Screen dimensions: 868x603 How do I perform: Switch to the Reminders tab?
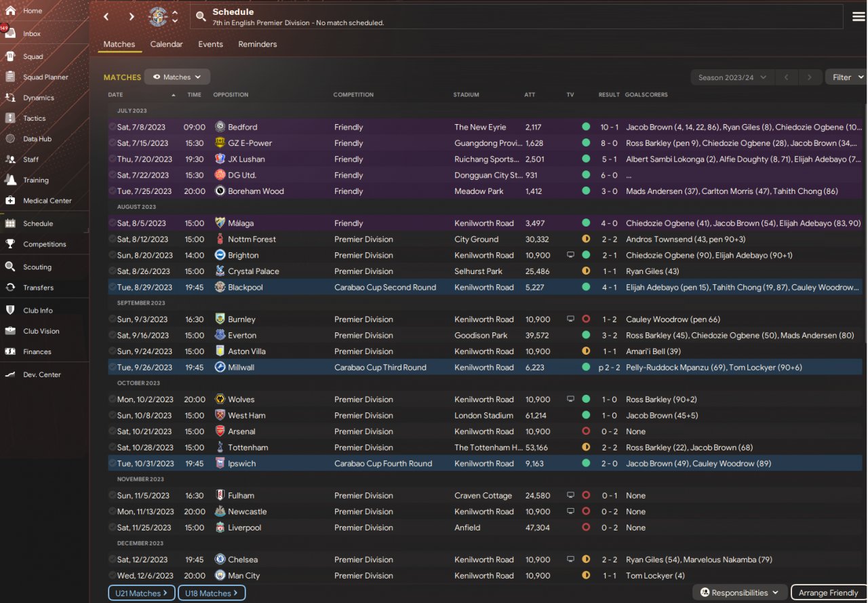tap(257, 44)
